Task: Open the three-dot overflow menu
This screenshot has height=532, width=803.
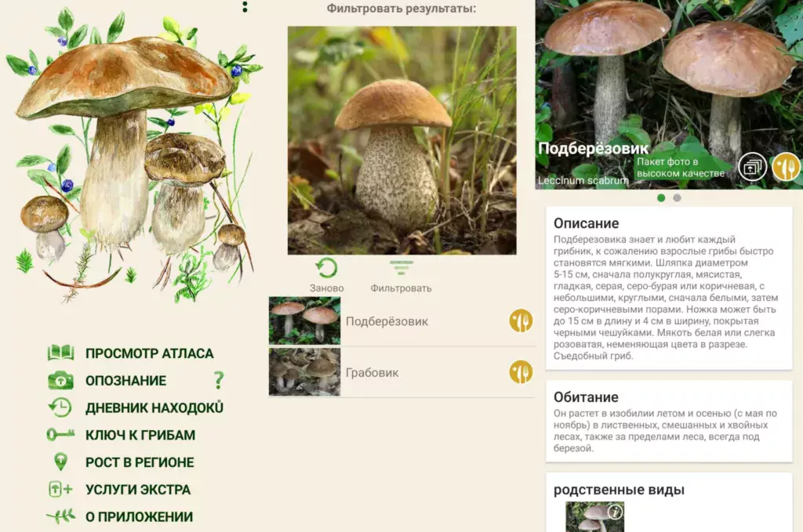Action: [x=245, y=7]
